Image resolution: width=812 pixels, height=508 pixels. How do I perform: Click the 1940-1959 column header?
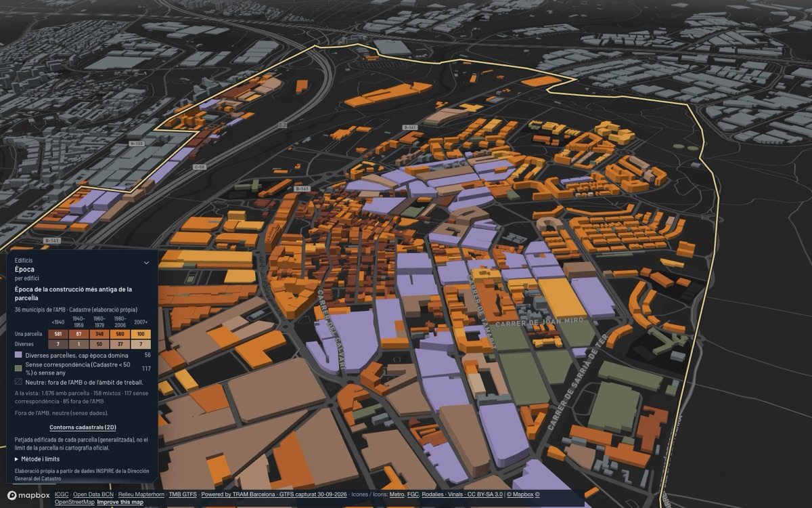[78, 320]
